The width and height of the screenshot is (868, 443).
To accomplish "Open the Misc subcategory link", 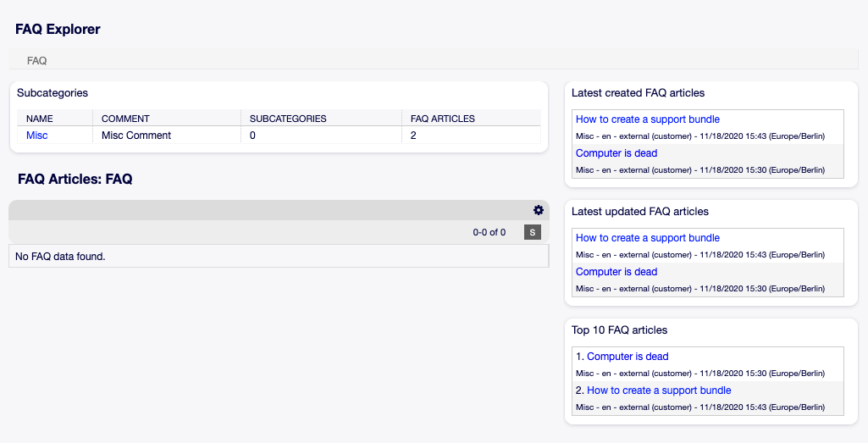I will point(37,136).
